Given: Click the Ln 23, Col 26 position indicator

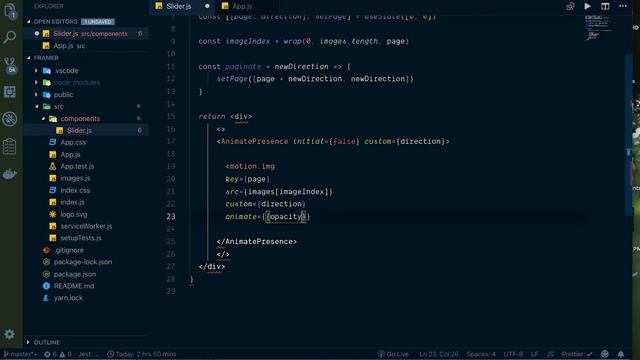Looking at the screenshot, I should coord(439,354).
